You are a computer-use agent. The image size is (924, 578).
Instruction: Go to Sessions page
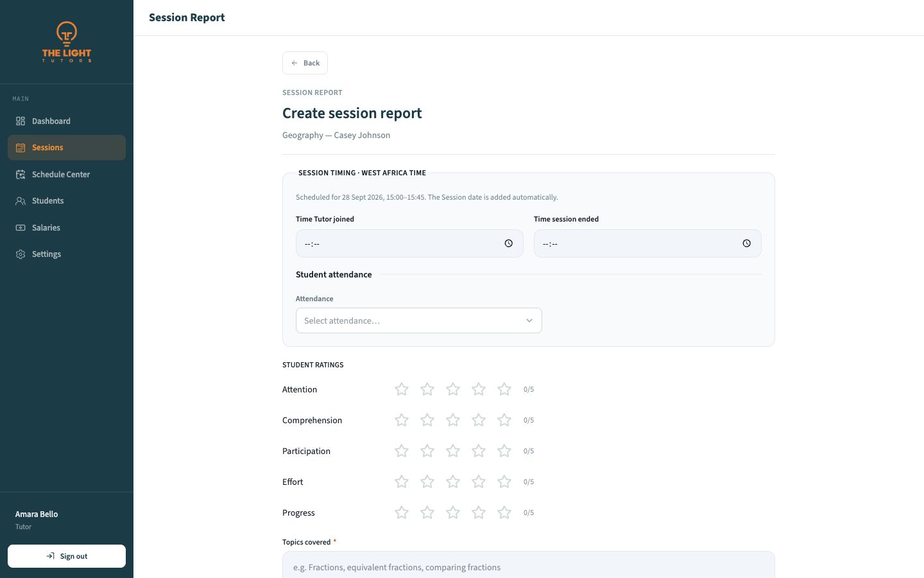pos(67,148)
